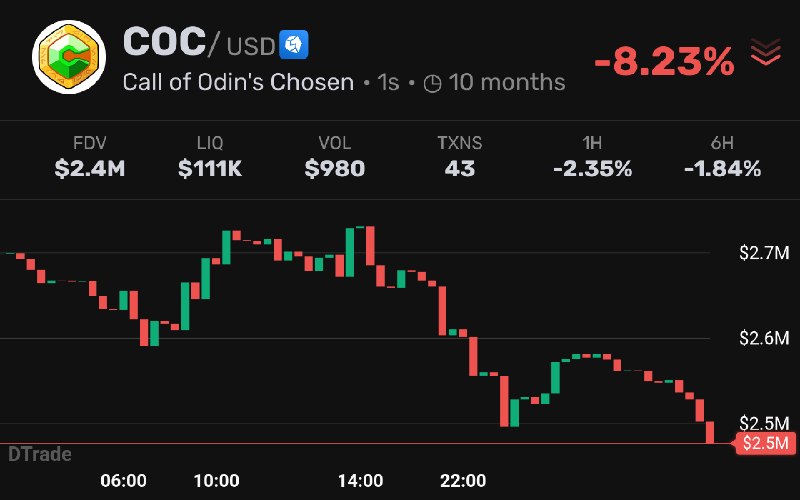Click the DTrade watermark on the chart
Viewport: 800px width, 500px height.
click(40, 454)
